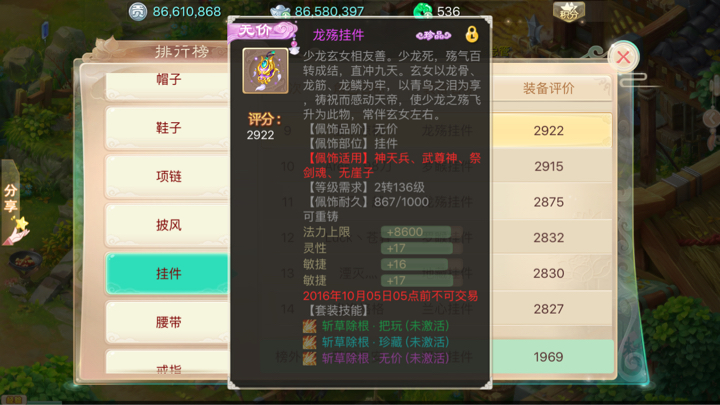The height and width of the screenshot is (405, 720).
Task: Click the gold lock icon
Action: pos(472,34)
